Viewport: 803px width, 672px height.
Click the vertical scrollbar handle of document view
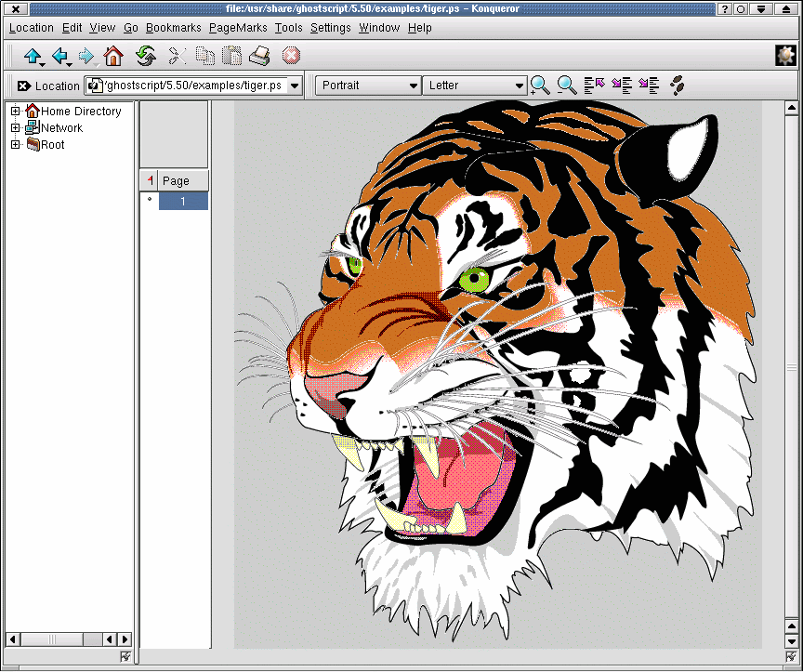pos(791,367)
